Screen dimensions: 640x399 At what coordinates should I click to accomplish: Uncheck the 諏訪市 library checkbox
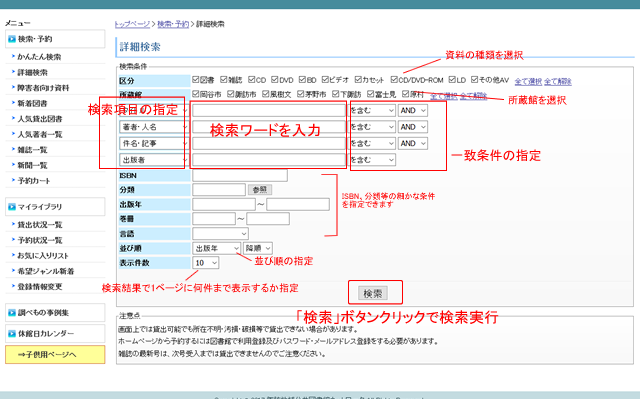(231, 94)
